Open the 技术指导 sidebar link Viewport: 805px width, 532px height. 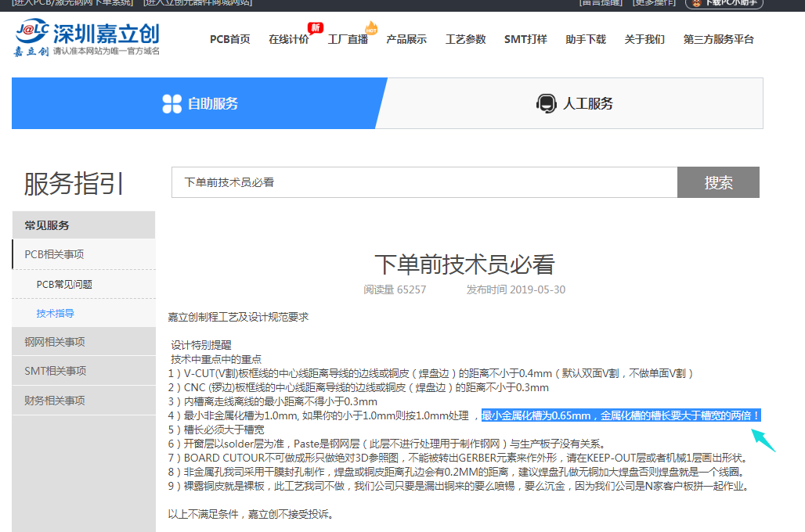pyautogui.click(x=55, y=314)
